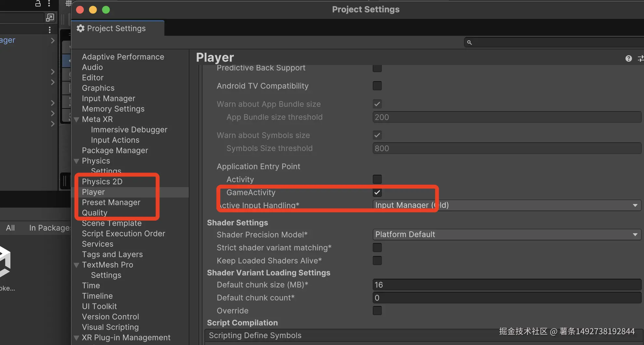Select the Project Settings tab
Screen dimensions: 644x345
click(118, 29)
